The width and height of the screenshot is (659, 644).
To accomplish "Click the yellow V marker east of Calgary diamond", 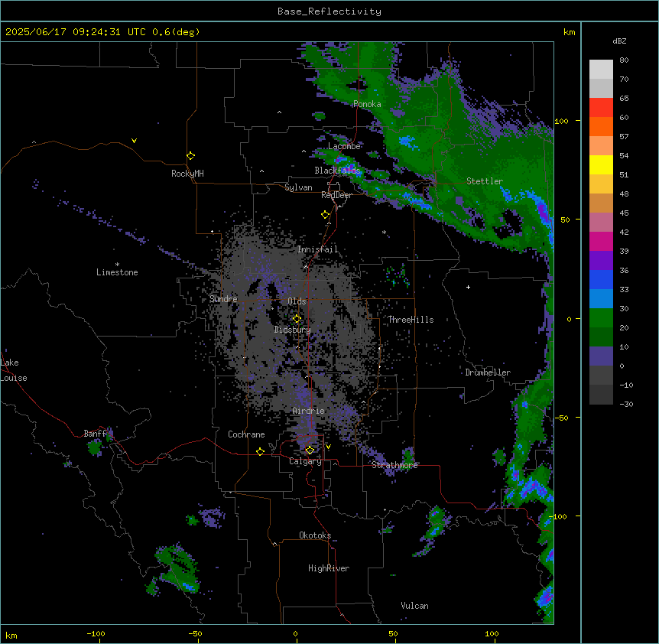I will (328, 447).
